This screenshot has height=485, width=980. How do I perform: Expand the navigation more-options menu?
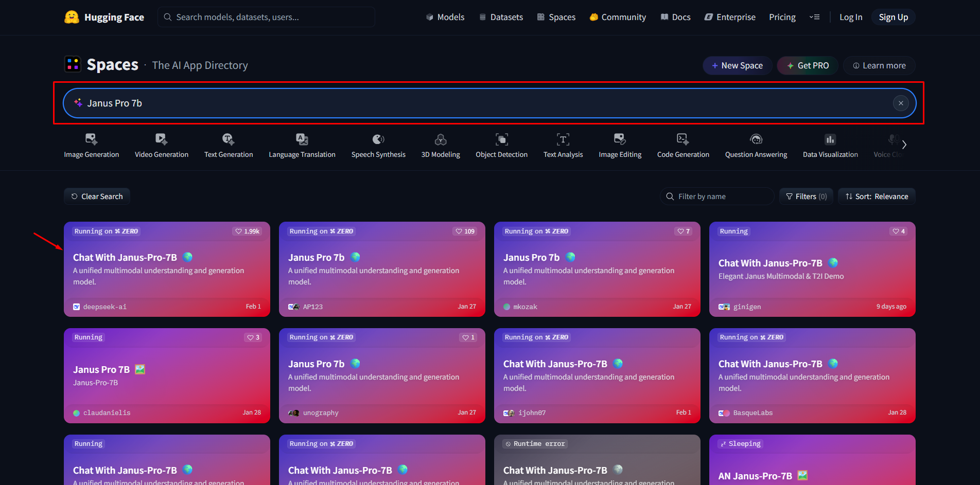814,17
